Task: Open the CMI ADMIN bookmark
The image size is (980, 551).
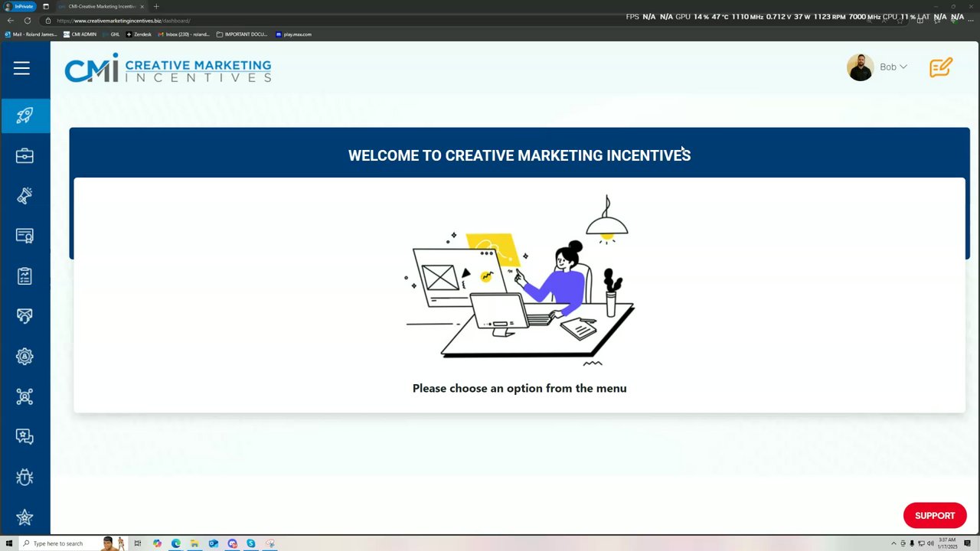Action: point(80,34)
